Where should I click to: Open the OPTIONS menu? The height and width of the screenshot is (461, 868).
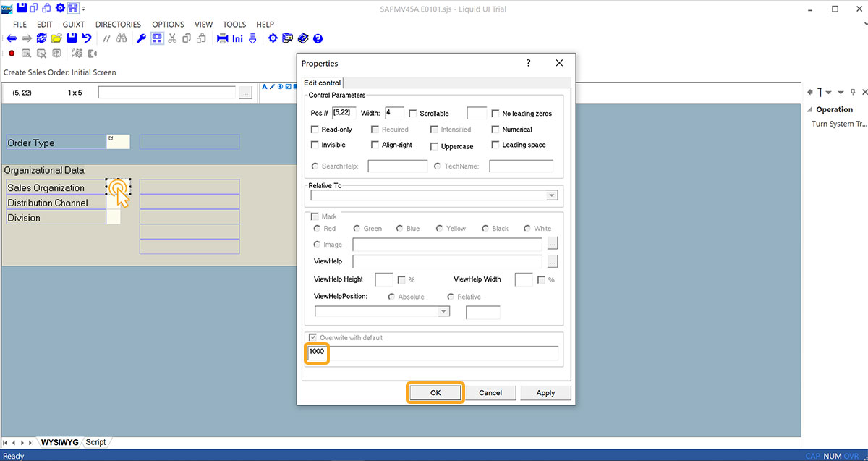click(168, 24)
